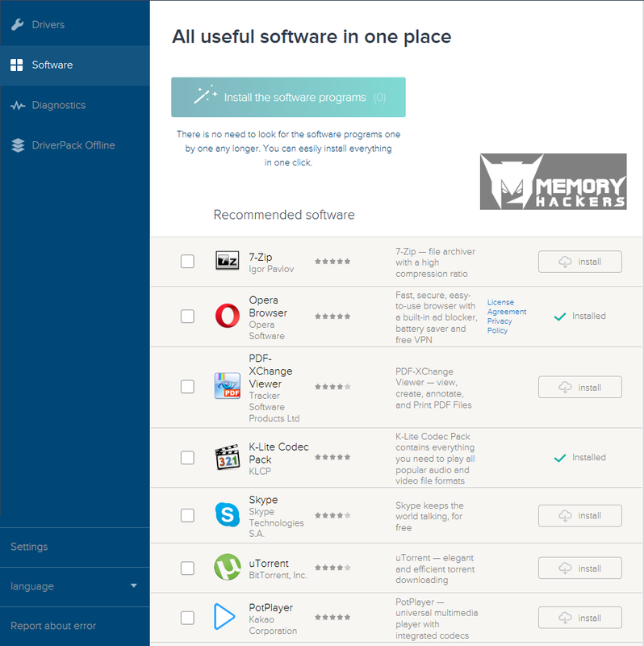Click the Installed checkmark for Opera Browser
The image size is (644, 646).
click(560, 317)
